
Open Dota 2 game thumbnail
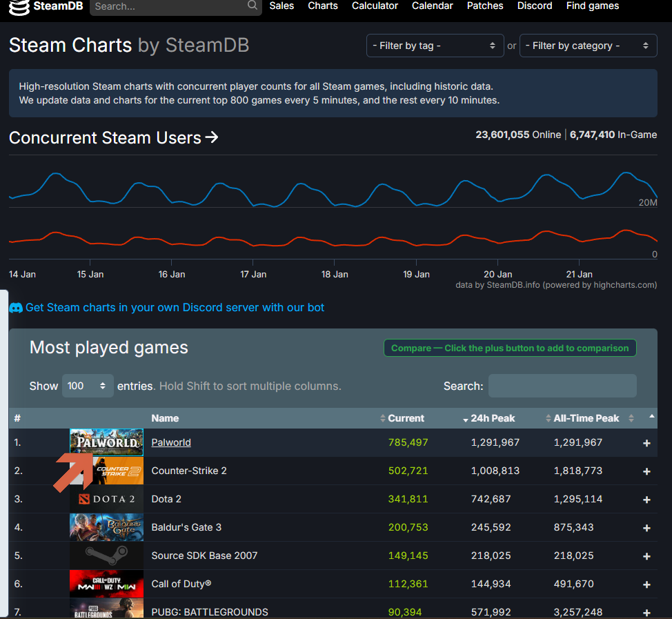[x=106, y=499]
